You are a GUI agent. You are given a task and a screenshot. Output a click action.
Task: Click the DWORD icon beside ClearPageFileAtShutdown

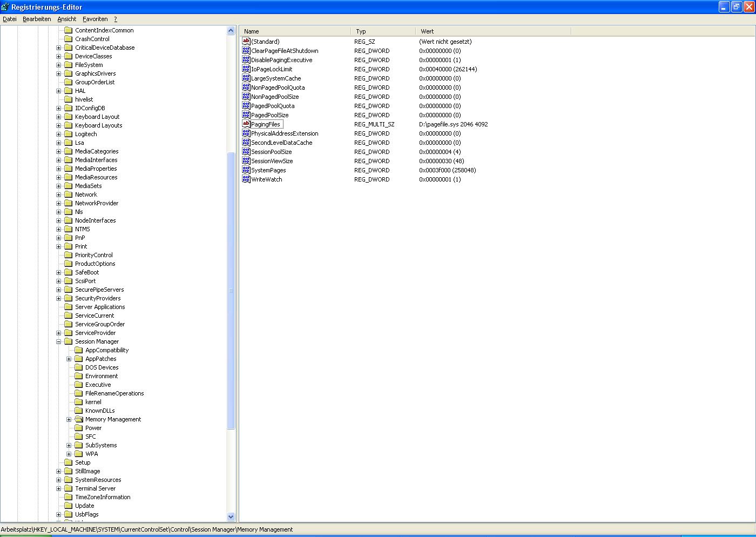tap(246, 51)
